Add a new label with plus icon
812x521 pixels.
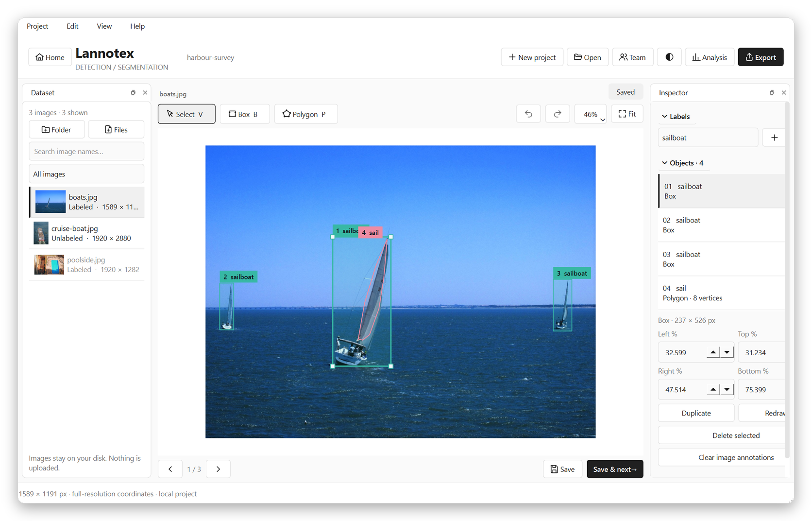[774, 138]
